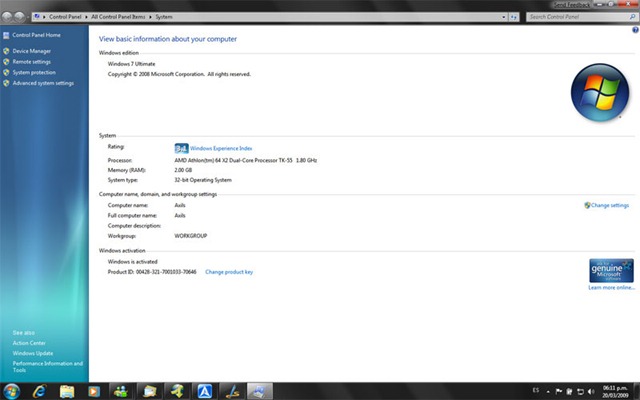Screen dimensions: 640x400
Task: Click the Send Feedback link
Action: point(571,5)
